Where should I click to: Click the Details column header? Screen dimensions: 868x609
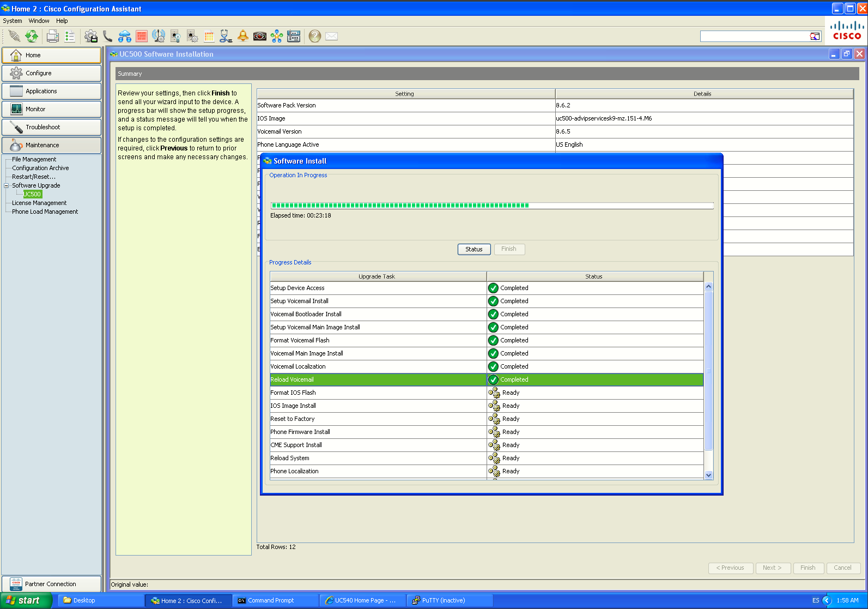click(x=704, y=94)
